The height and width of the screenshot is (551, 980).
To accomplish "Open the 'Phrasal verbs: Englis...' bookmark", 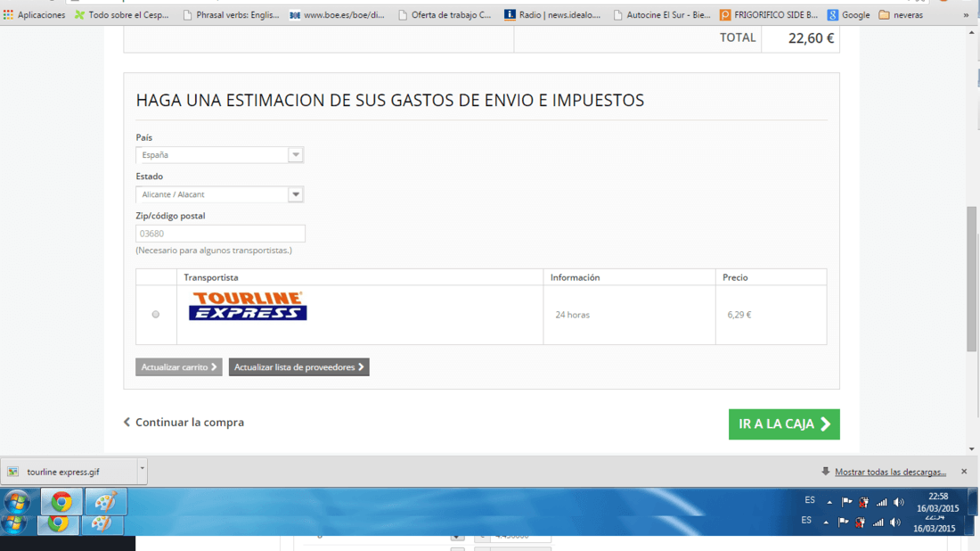I will [231, 14].
